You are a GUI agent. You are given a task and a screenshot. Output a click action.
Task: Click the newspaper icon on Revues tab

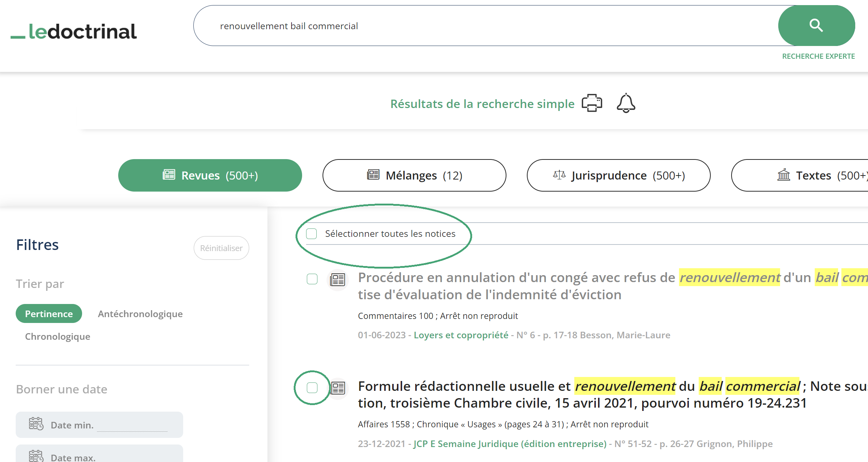(168, 175)
